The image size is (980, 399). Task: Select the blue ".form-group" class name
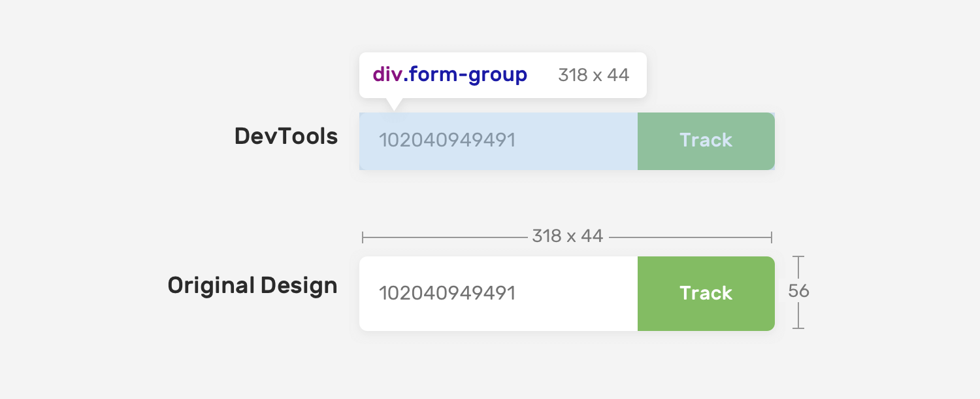(x=465, y=75)
